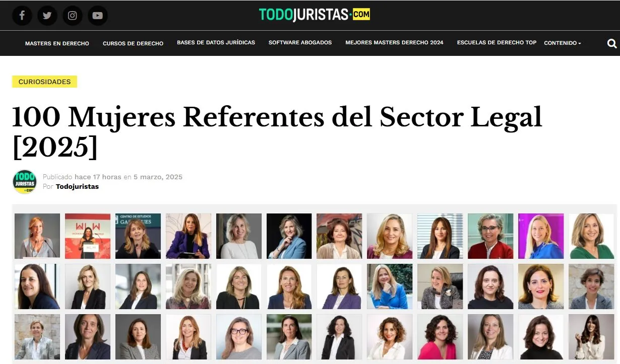Click the first photo in the collage

(x=37, y=236)
